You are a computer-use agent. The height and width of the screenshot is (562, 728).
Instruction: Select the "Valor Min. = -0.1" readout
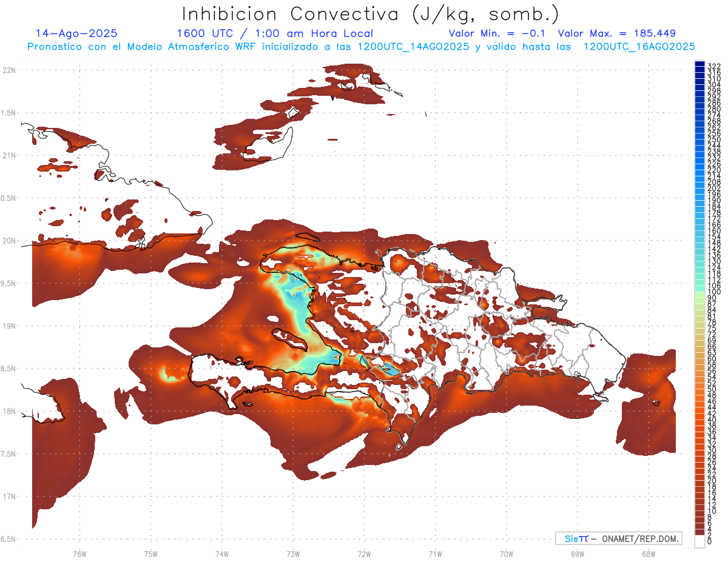point(497,34)
